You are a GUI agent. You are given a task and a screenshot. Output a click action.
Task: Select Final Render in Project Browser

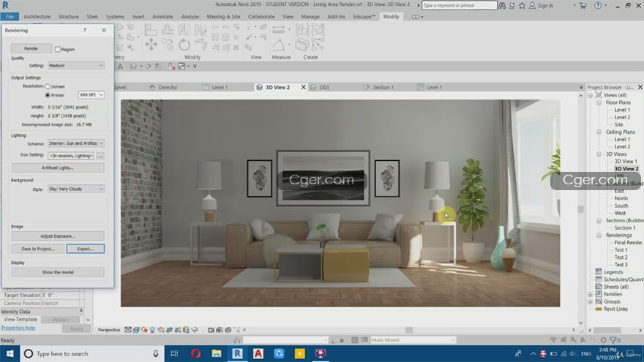click(x=628, y=243)
